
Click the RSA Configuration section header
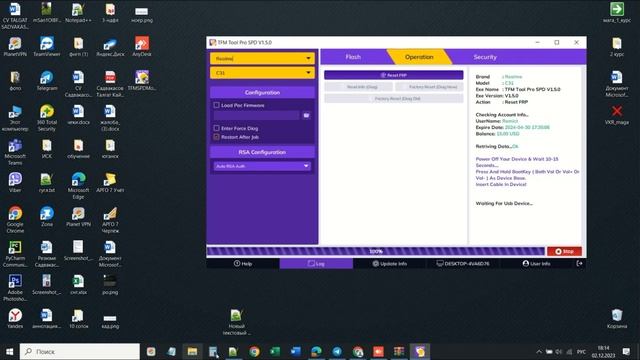tap(262, 152)
